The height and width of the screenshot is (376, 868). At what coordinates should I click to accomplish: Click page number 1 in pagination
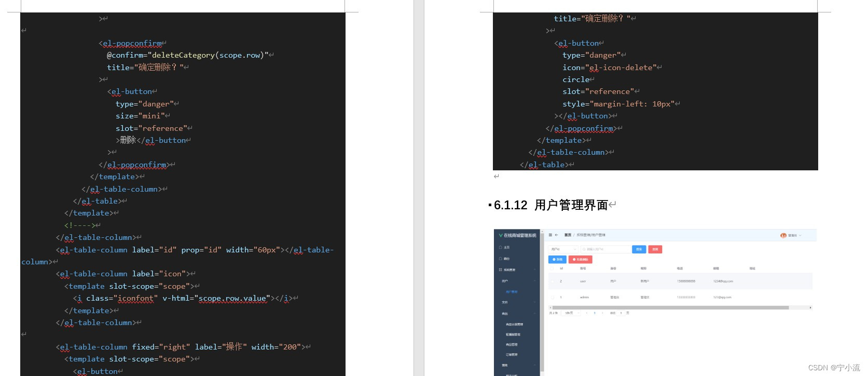coord(595,313)
